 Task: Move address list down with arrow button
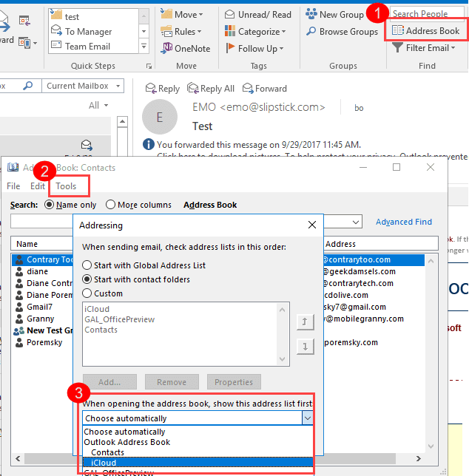click(306, 347)
